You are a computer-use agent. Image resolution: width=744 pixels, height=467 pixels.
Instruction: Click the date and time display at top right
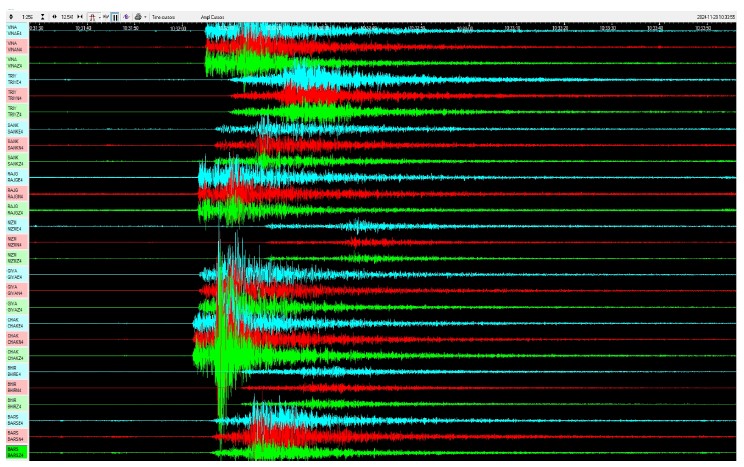click(716, 17)
